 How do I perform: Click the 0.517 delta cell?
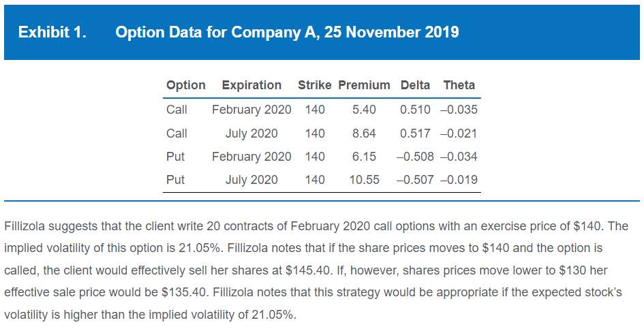tap(415, 133)
